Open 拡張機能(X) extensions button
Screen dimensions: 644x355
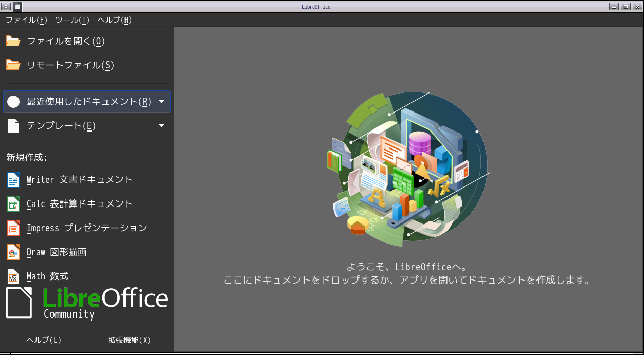click(x=130, y=340)
